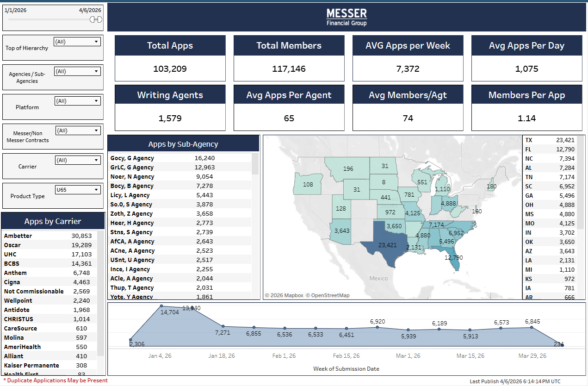Click the date range slider handle

96,19
